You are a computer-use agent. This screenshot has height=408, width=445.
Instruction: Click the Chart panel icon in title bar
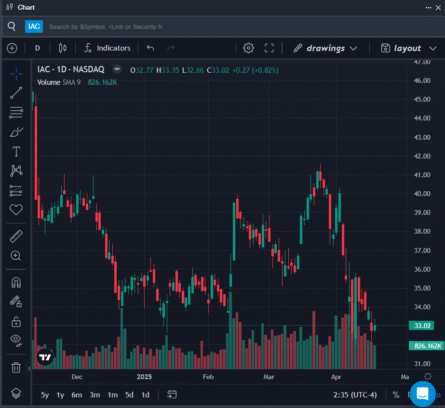(x=10, y=7)
